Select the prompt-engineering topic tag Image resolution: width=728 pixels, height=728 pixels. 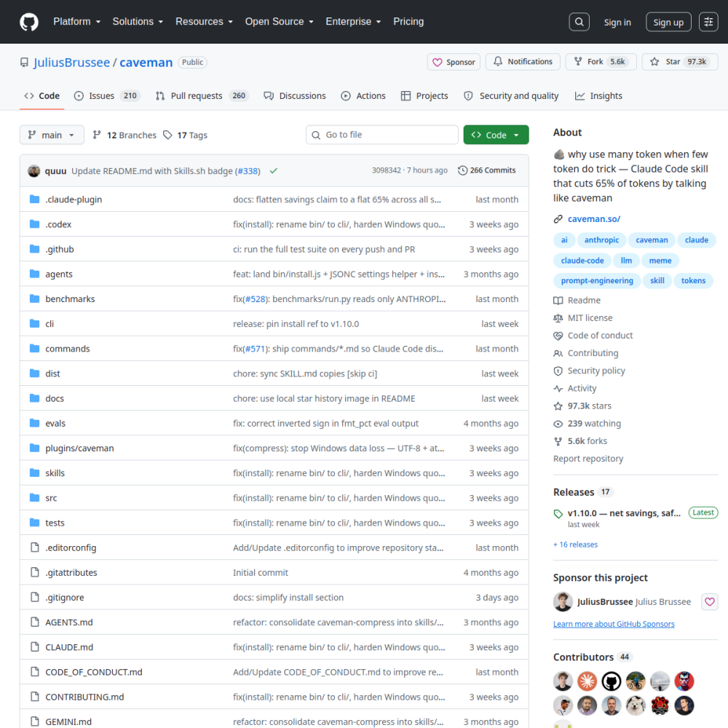[597, 280]
